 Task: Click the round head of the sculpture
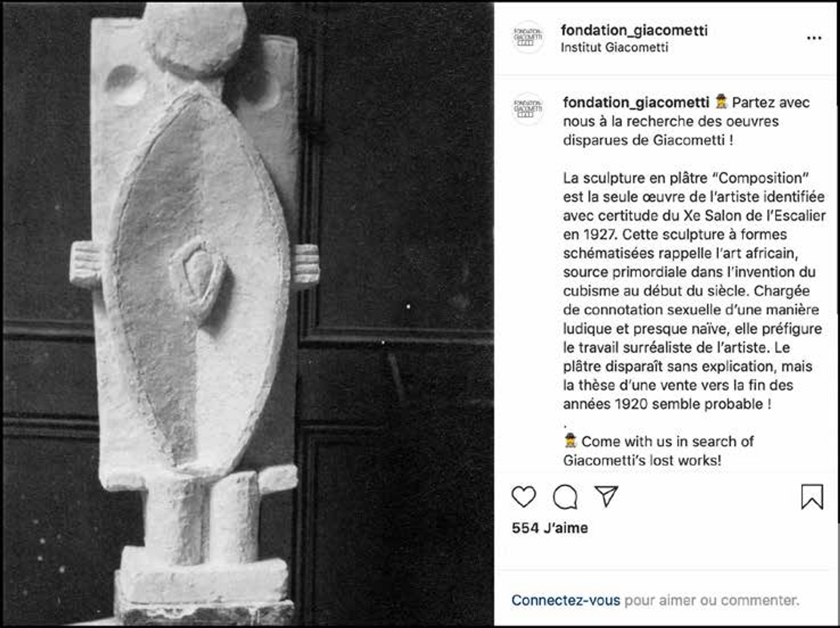pos(195,38)
